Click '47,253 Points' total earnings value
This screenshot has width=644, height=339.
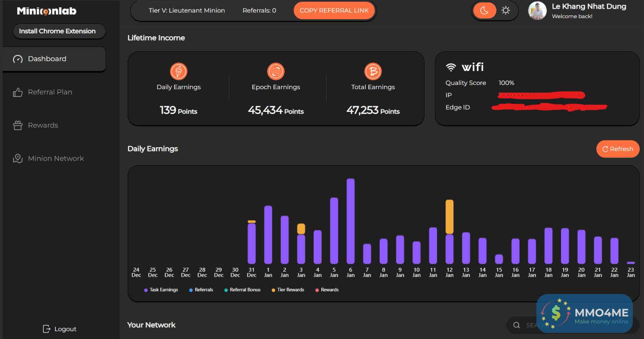click(373, 111)
